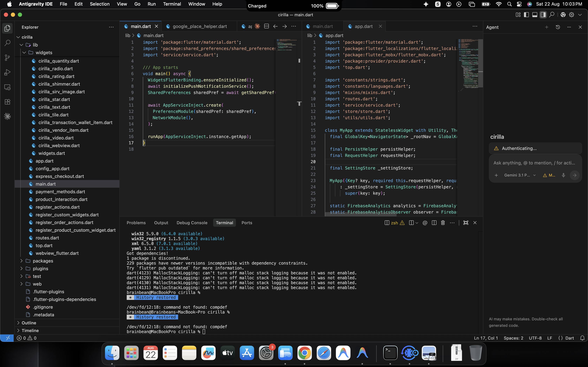Open Run and Debug view
Viewport: 588px width, 367px height.
coord(7,72)
